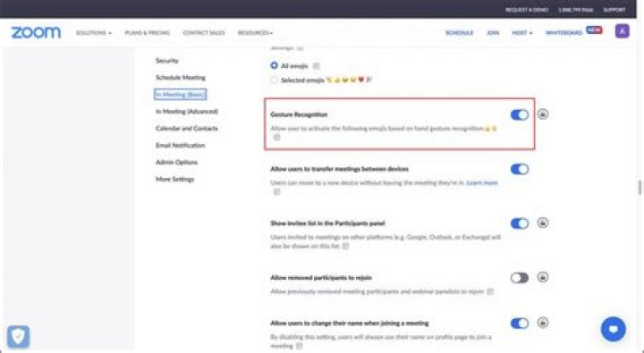Open the chat help bubble

coord(614,329)
